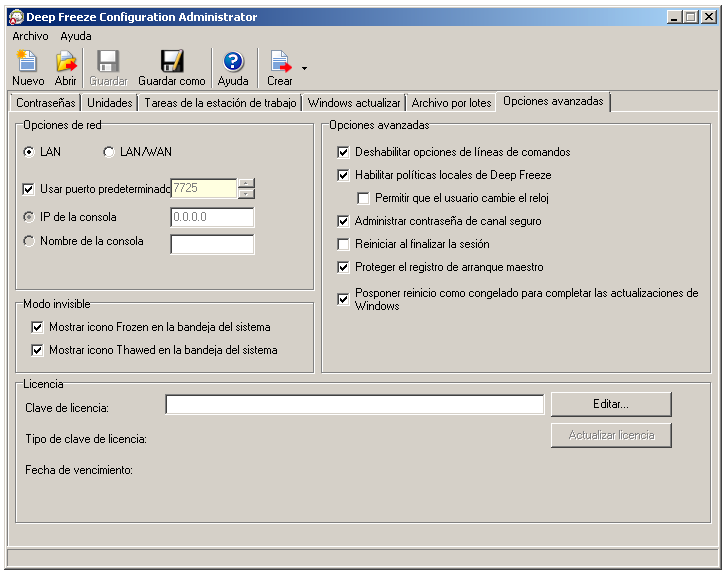Image resolution: width=728 pixels, height=580 pixels.
Task: Click the Fecha de vencimiento label
Action: (x=79, y=470)
